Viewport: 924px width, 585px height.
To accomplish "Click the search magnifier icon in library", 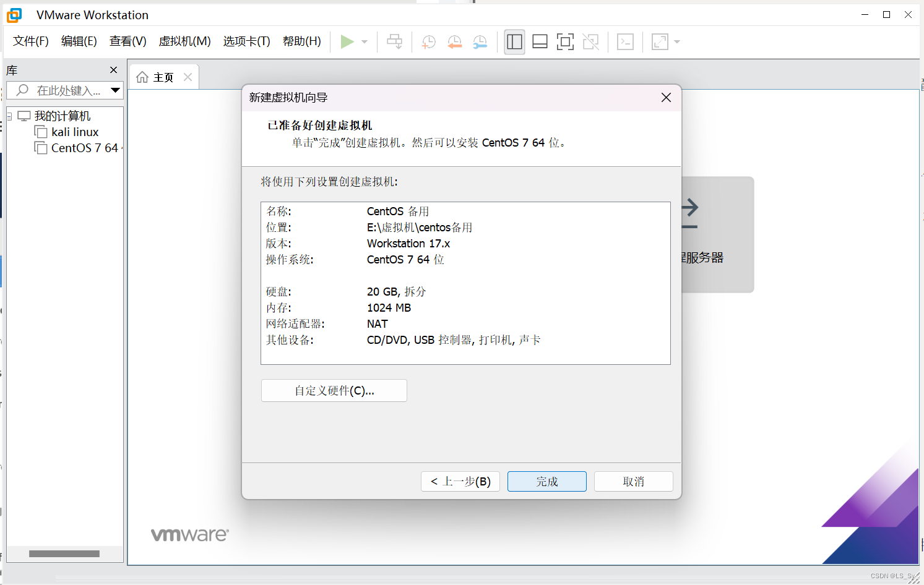I will (x=22, y=90).
